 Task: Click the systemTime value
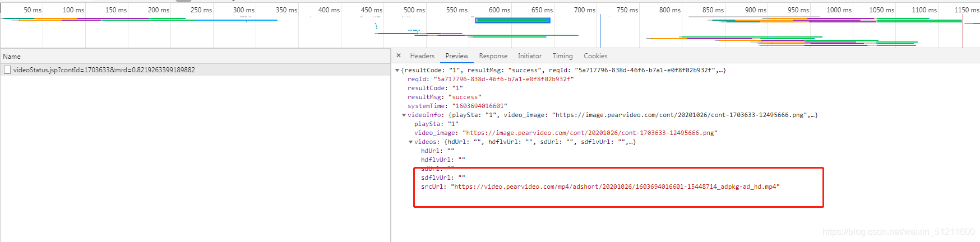pos(479,106)
